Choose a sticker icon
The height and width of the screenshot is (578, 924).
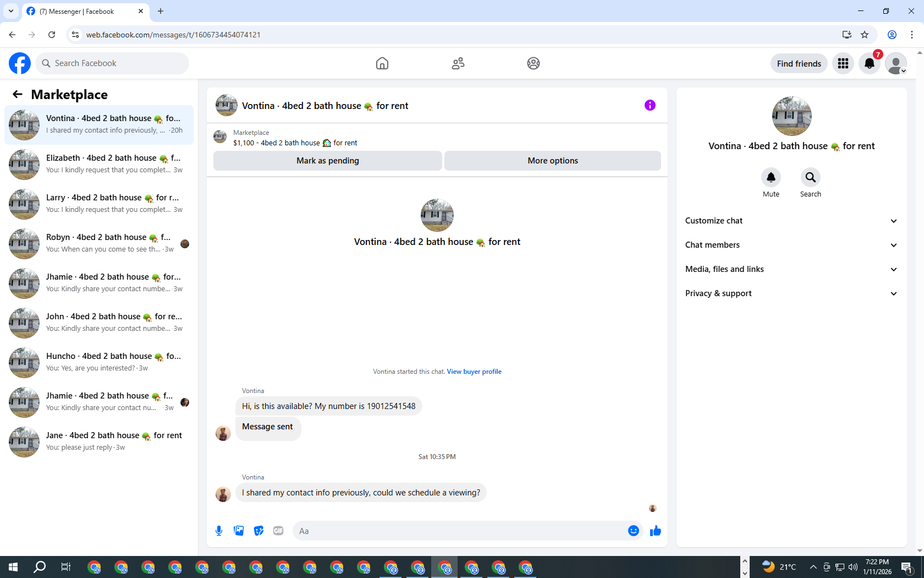258,531
